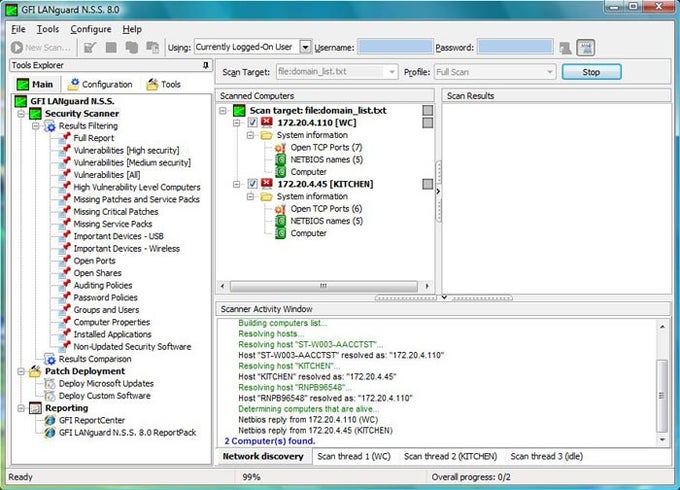Click red X icon beside 172.20.4.45 [KITCHEN]

[267, 183]
